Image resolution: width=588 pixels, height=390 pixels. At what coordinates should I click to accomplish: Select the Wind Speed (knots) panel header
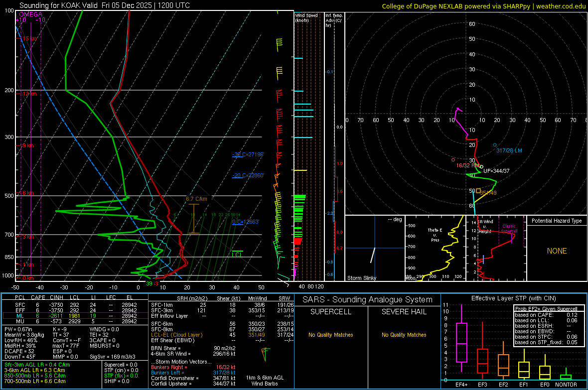point(306,17)
